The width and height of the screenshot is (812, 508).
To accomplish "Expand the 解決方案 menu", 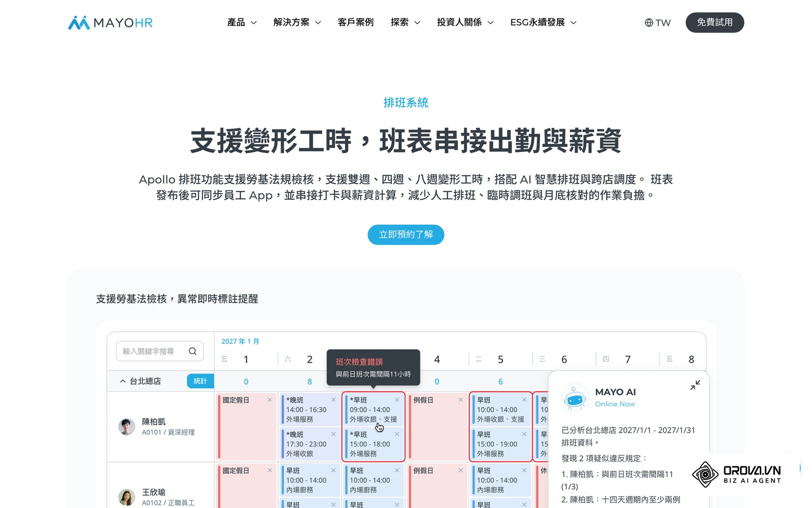I will tap(297, 22).
